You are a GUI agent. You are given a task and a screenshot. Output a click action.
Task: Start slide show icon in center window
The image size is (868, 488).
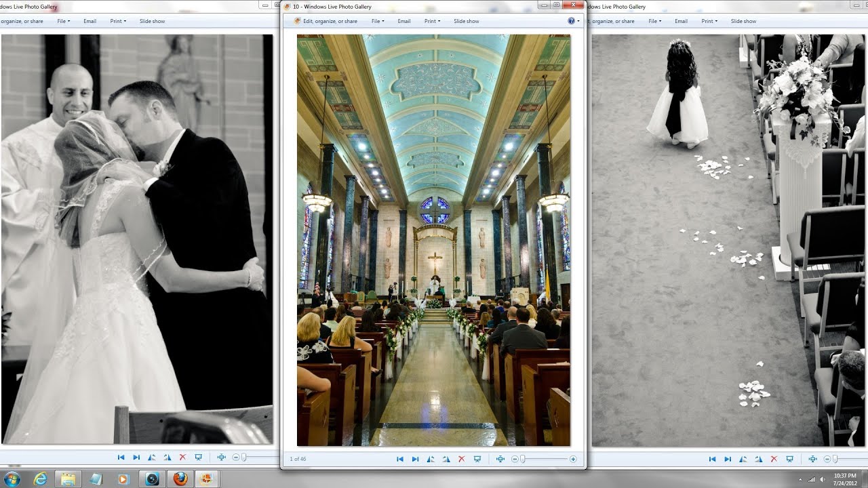[x=477, y=459]
